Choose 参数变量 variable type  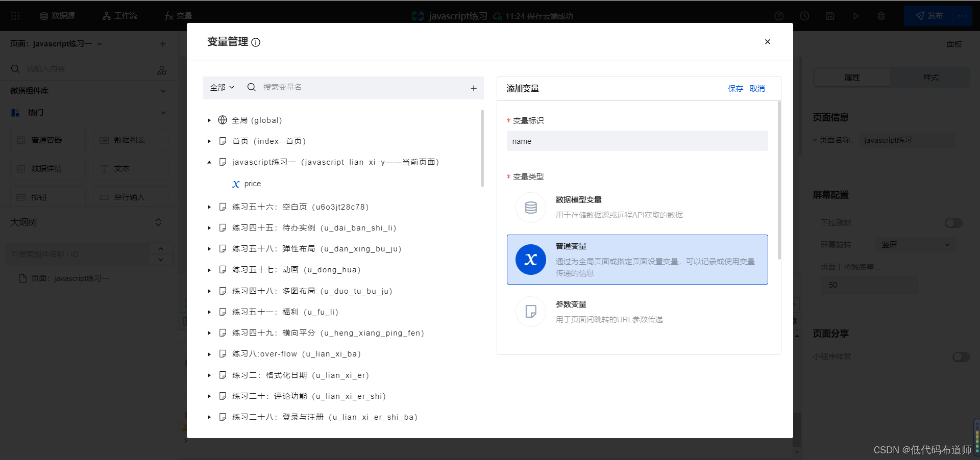coord(637,312)
